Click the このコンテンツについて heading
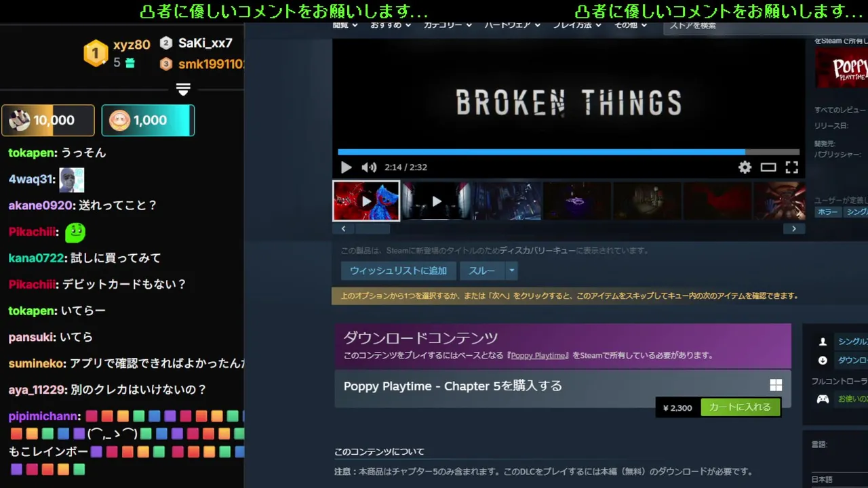868x488 pixels. 379,452
